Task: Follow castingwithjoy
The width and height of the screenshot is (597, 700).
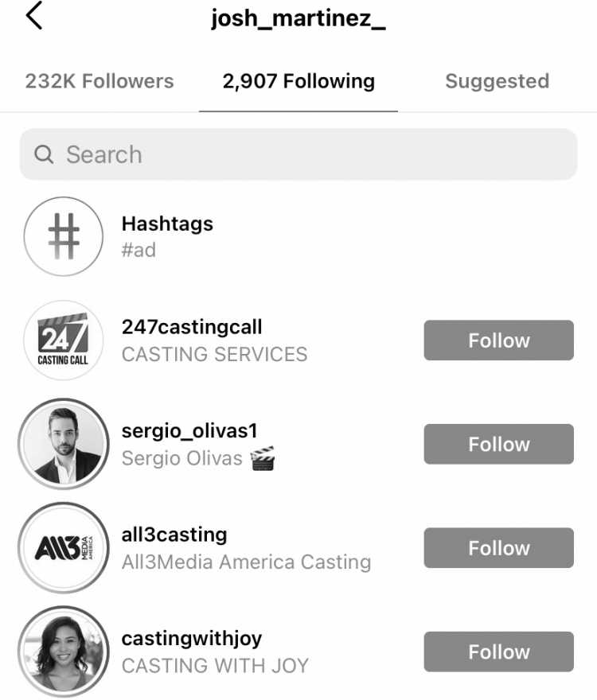Action: click(498, 651)
